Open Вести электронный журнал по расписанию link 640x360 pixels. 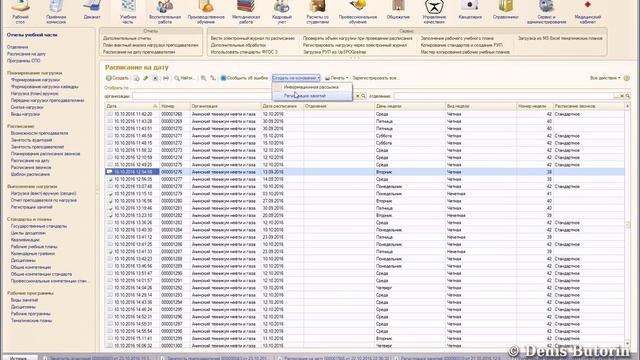click(x=253, y=38)
